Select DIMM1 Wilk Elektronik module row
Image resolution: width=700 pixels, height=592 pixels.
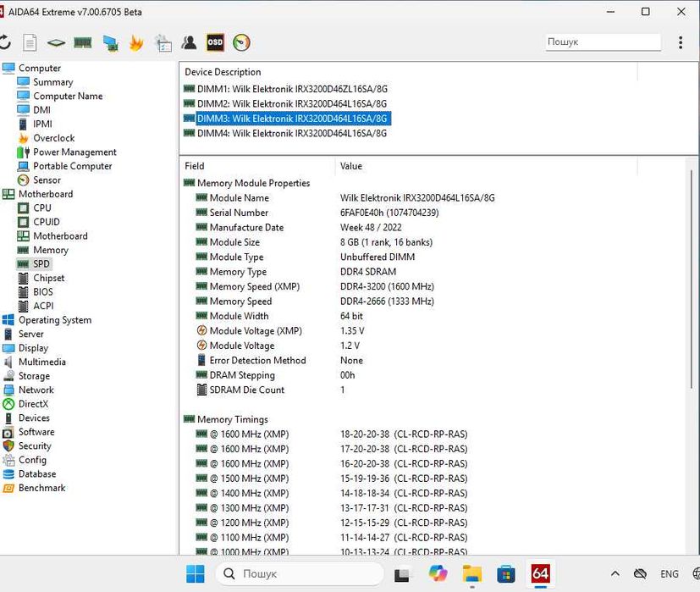(x=292, y=89)
